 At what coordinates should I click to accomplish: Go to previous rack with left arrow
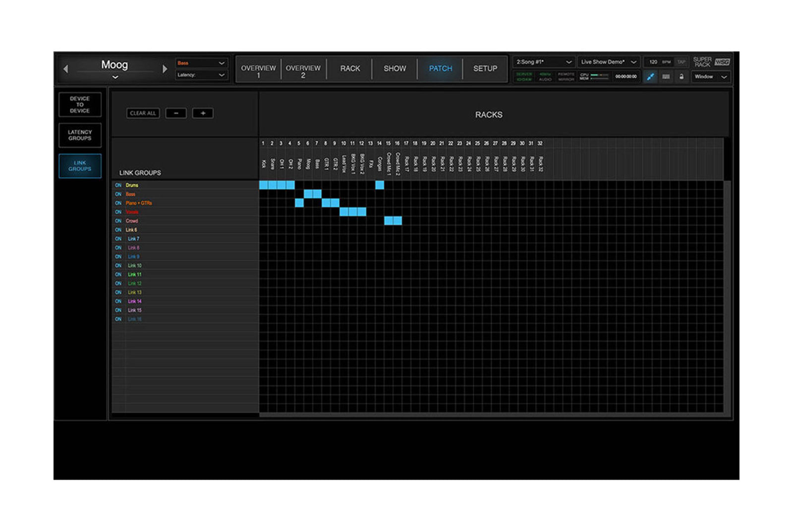[x=65, y=69]
